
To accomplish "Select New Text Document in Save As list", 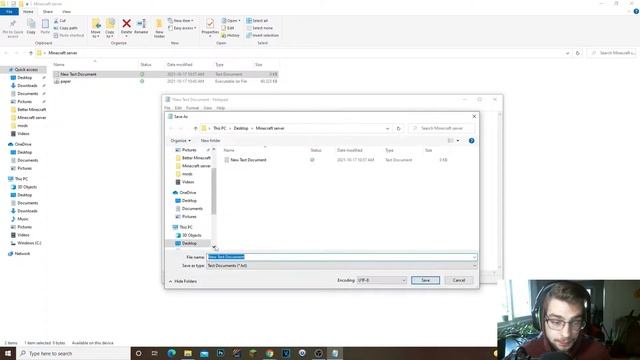I will (x=248, y=160).
